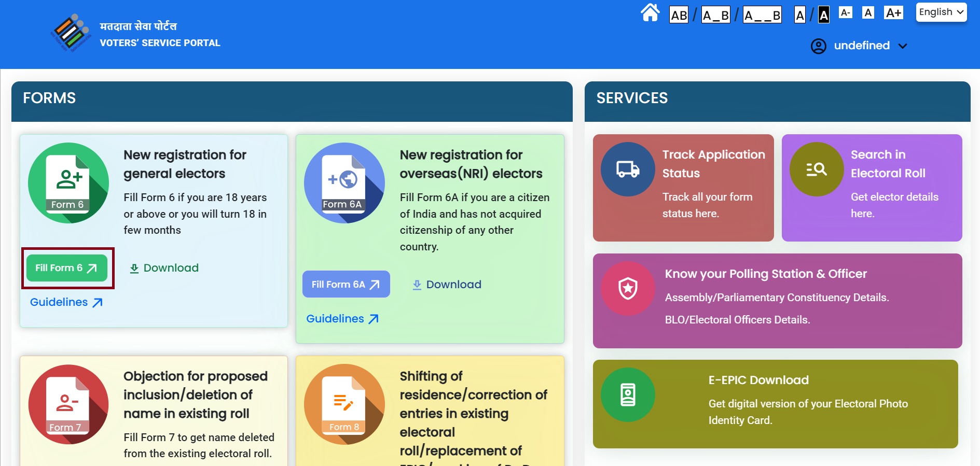
Task: Select widest letter spacing 'A__B' option
Action: pyautogui.click(x=762, y=15)
